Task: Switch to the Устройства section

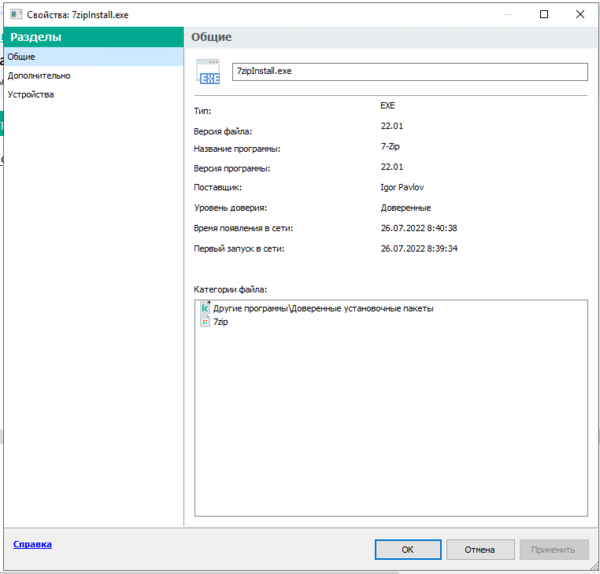Action: 30,94
